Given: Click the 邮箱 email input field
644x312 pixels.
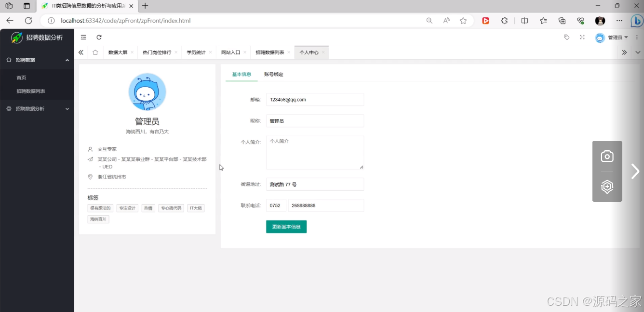Looking at the screenshot, I should 315,99.
